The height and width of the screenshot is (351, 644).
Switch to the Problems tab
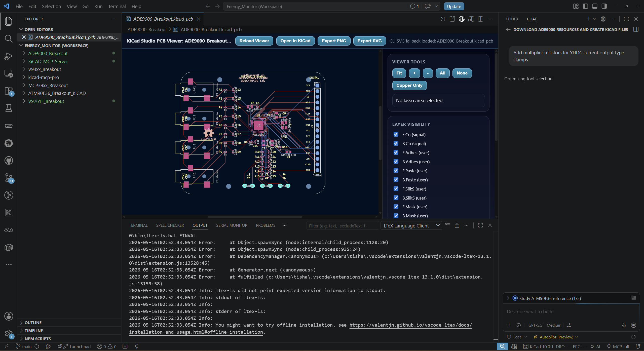click(266, 225)
